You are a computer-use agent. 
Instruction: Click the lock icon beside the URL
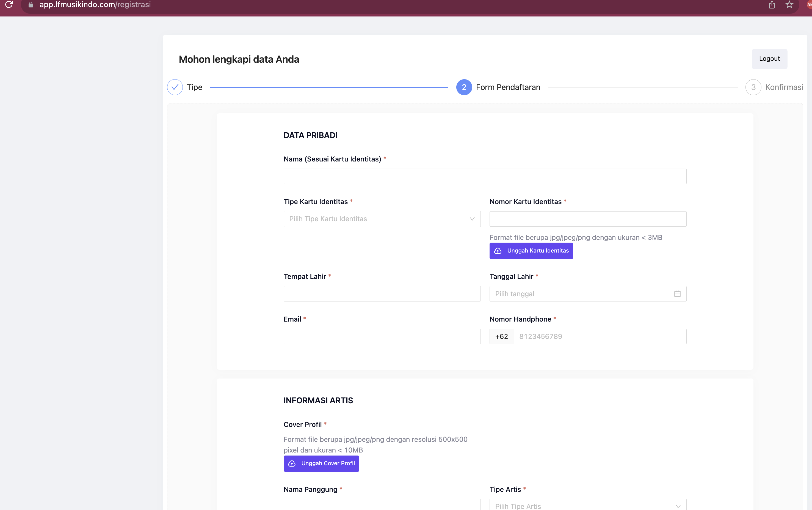point(31,5)
